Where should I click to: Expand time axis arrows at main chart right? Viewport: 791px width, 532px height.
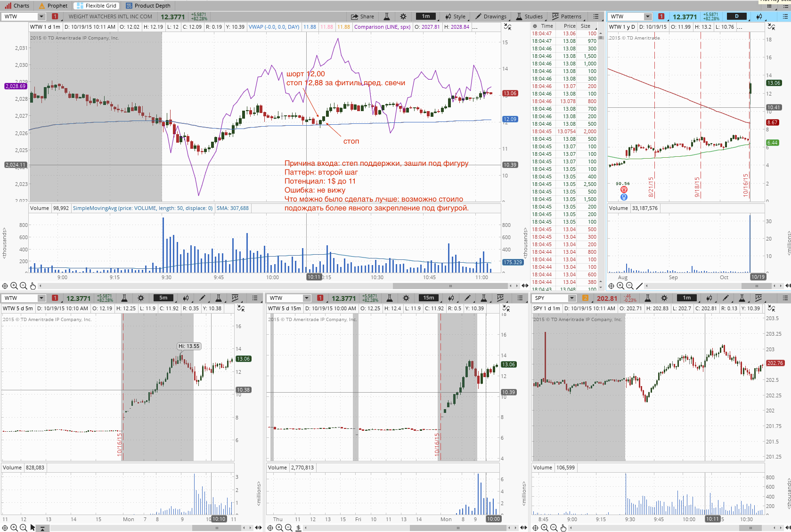524,286
